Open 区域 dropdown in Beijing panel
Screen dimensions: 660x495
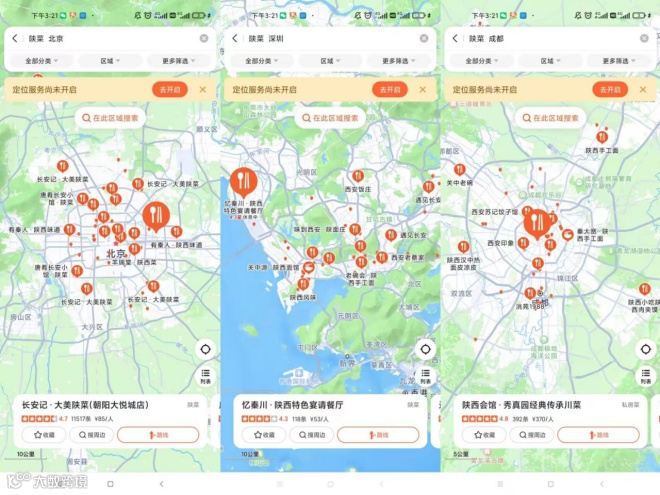tap(110, 61)
